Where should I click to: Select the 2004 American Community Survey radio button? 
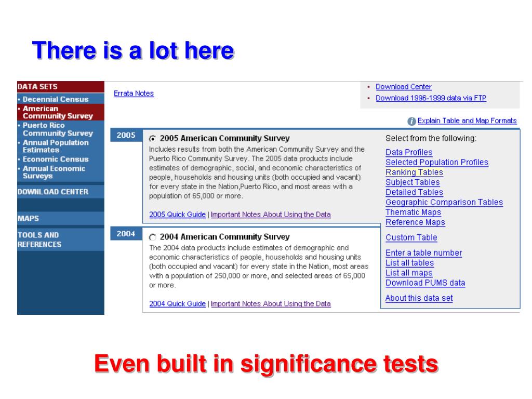pos(153,237)
